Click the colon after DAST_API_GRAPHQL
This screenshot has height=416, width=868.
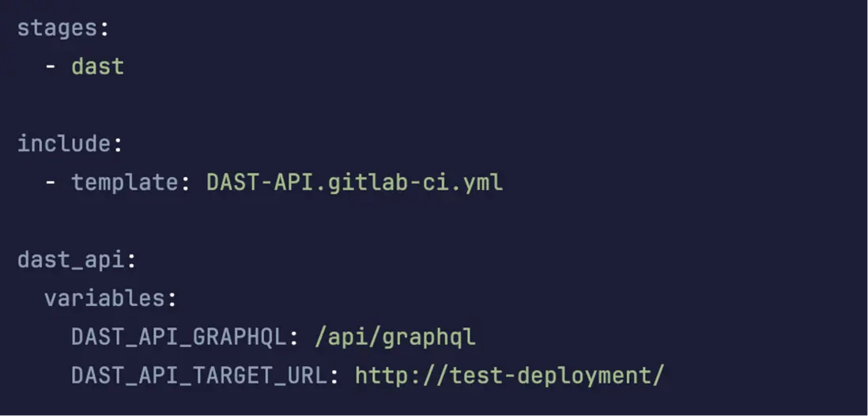click(x=292, y=338)
